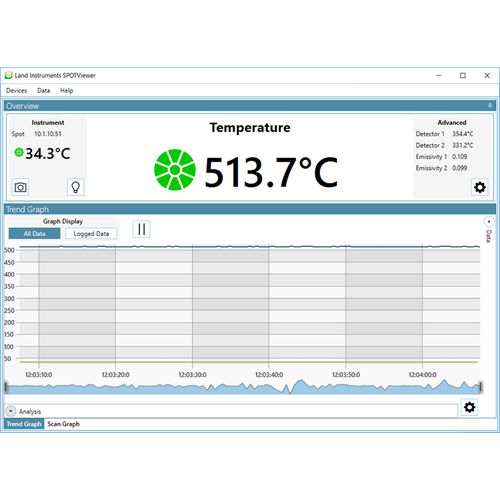Click the Overview panel header
This screenshot has width=500, height=500.
pos(250,106)
